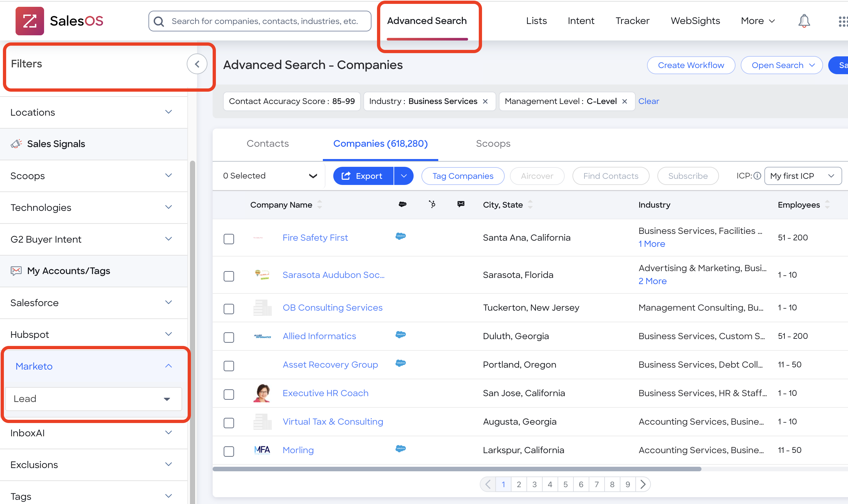Open the Fire Safety First company link
848x504 pixels.
pos(315,238)
